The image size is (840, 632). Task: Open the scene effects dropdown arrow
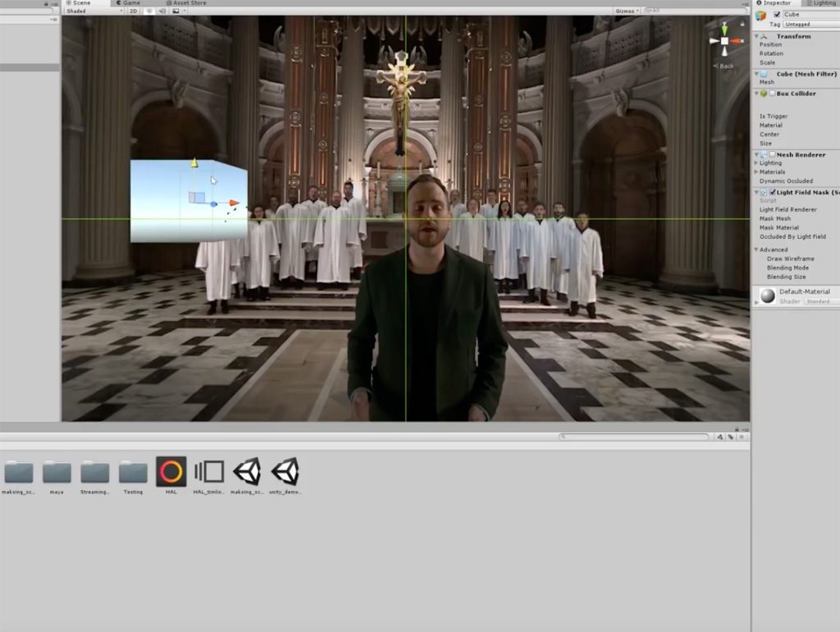coord(185,11)
